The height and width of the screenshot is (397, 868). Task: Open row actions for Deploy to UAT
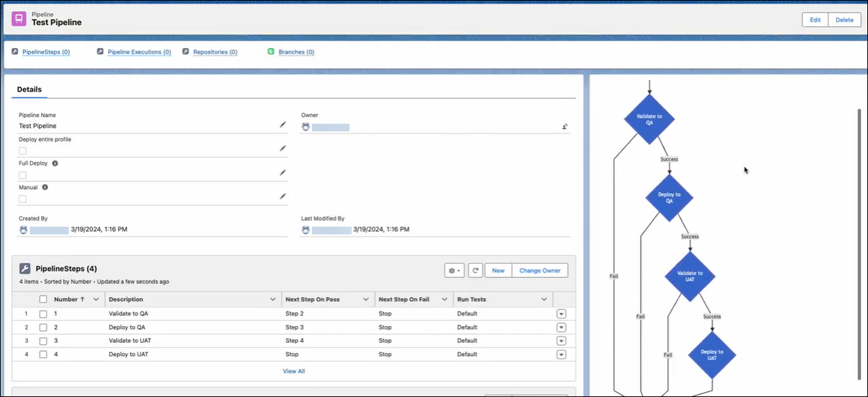click(562, 355)
